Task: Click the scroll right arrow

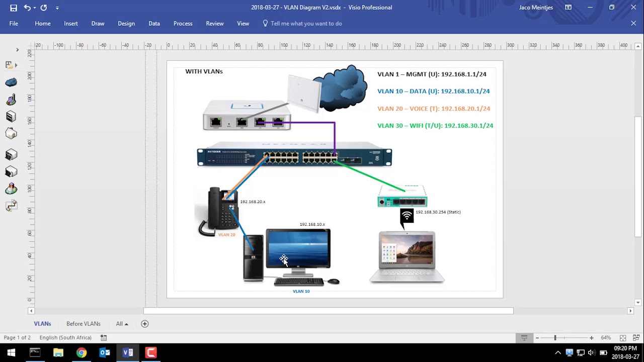Action: (630, 311)
